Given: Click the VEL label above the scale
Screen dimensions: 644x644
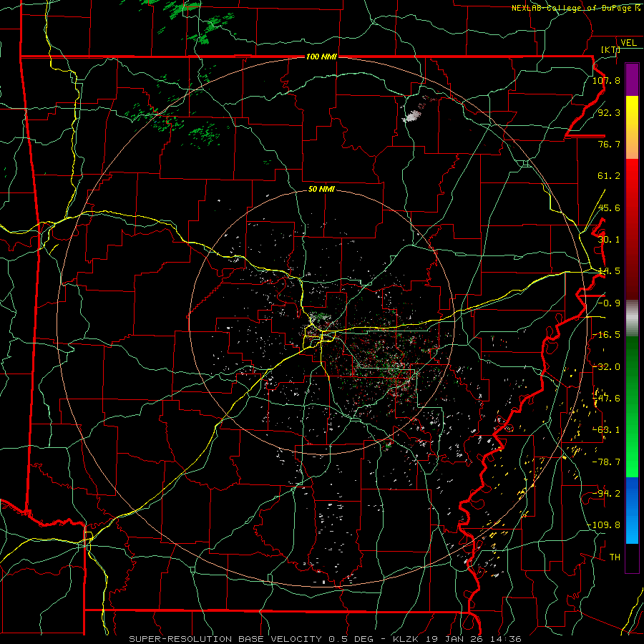Looking at the screenshot, I should [x=628, y=43].
